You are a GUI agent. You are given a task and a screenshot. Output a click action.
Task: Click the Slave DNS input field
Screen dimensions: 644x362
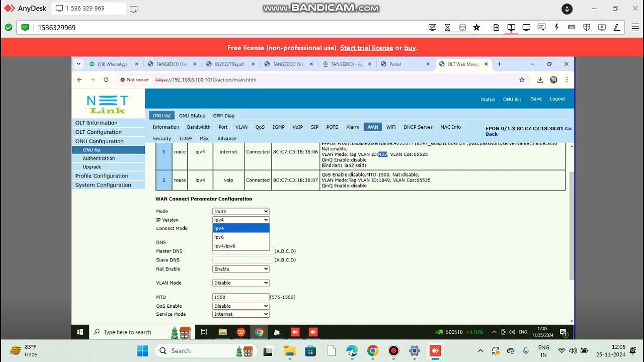[243, 260]
